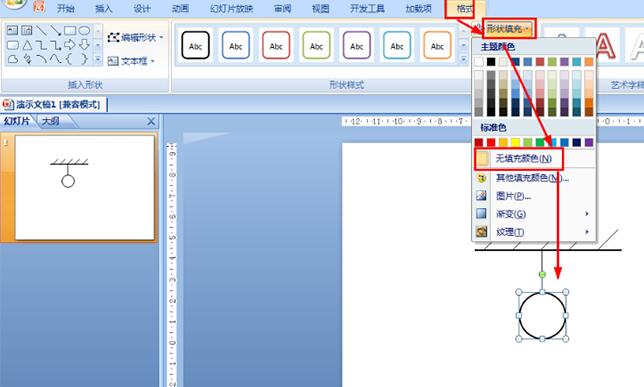Viewport: 644px width, 387px height.
Task: Select the oval shape
Action: (x=84, y=30)
